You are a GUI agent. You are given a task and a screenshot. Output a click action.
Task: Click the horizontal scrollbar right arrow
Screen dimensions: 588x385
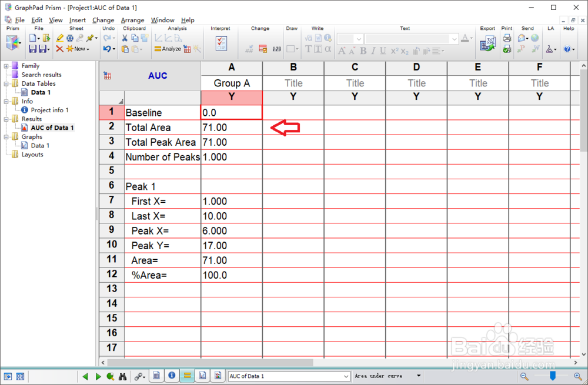click(x=576, y=363)
